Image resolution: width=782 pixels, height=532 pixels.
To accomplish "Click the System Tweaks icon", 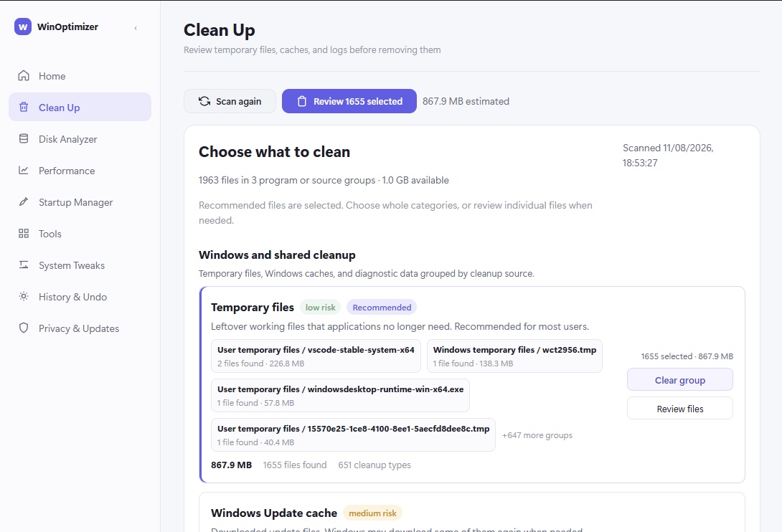I will pyautogui.click(x=24, y=265).
